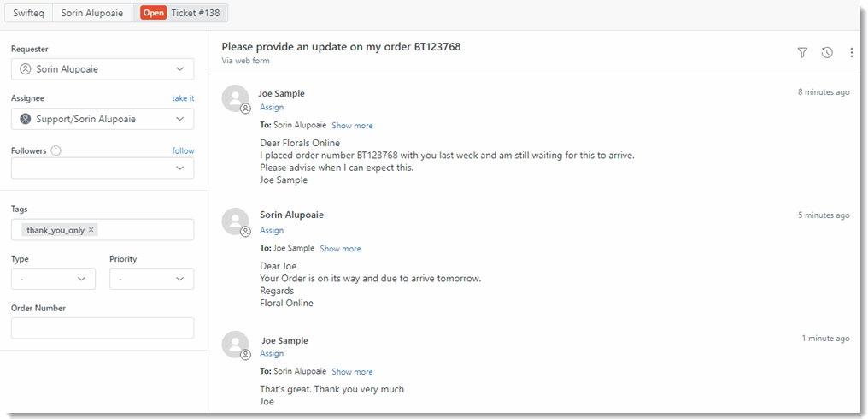Click the 'take it' link
868x419 pixels.
[183, 98]
